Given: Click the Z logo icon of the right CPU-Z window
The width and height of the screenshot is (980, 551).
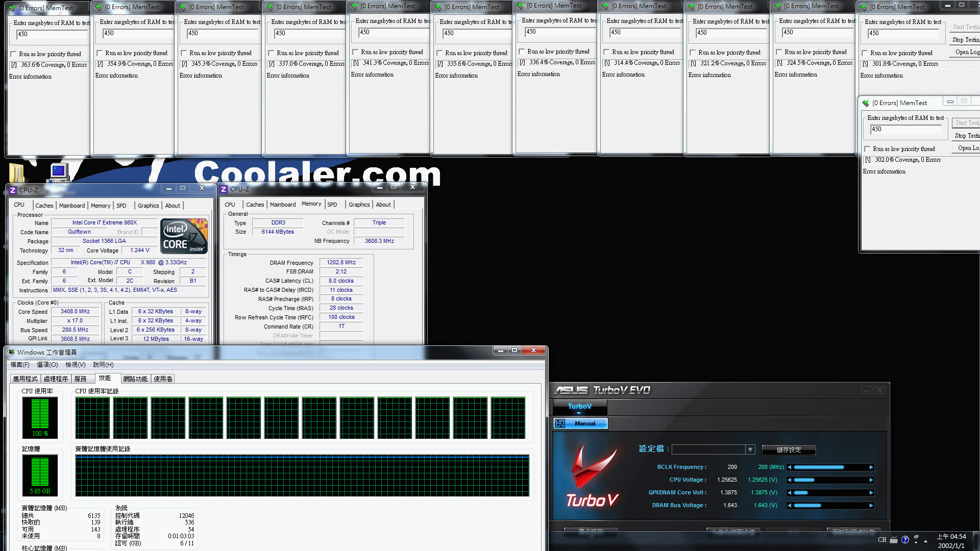Looking at the screenshot, I should 224,189.
